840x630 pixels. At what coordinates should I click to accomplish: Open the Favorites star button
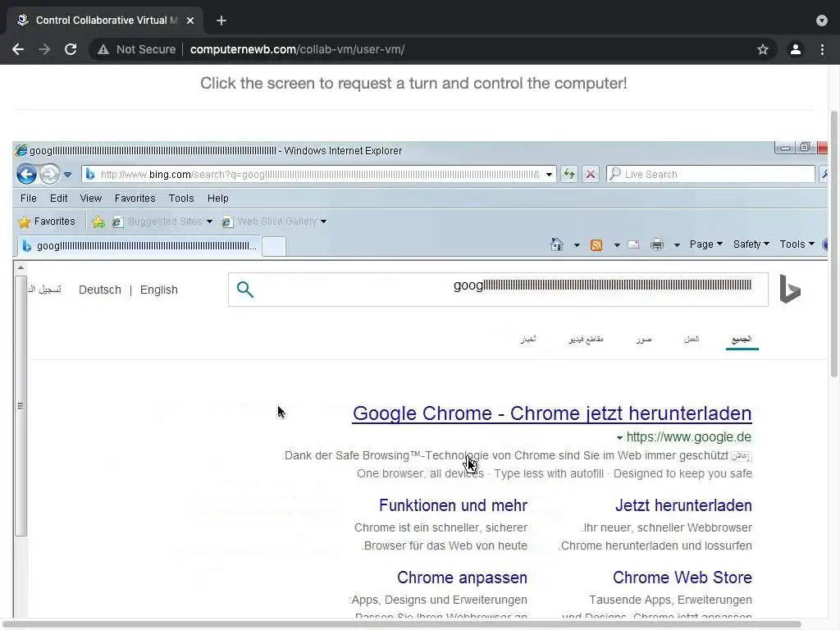click(47, 221)
